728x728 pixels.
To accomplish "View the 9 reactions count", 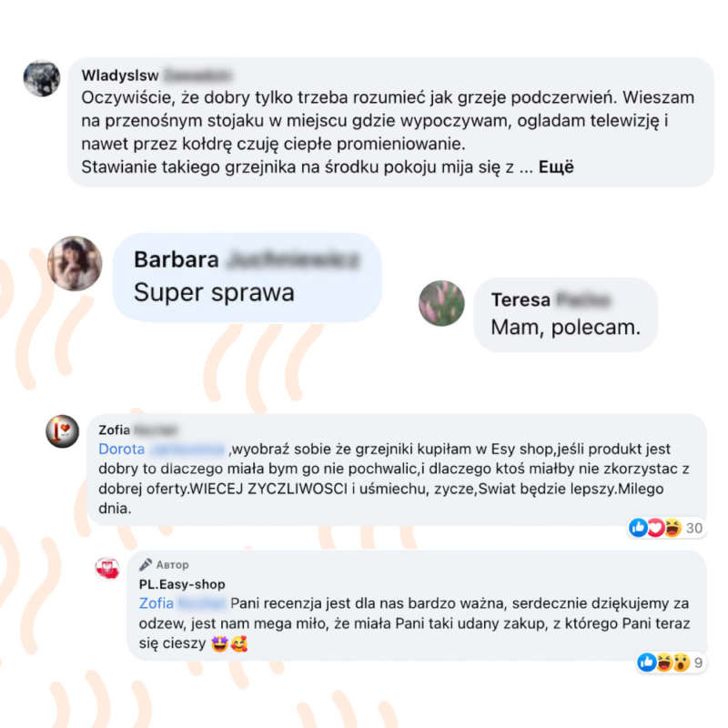I will coord(698,662).
